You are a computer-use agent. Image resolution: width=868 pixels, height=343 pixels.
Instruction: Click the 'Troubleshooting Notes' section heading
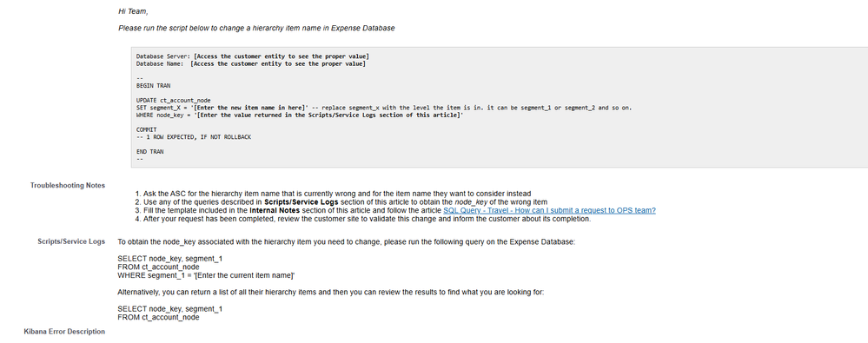click(68, 185)
